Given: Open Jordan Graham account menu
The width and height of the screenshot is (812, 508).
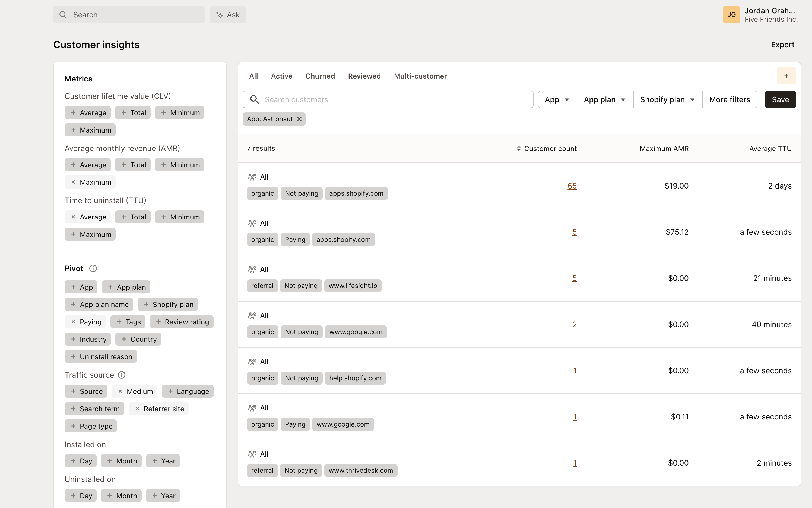Looking at the screenshot, I should point(761,15).
